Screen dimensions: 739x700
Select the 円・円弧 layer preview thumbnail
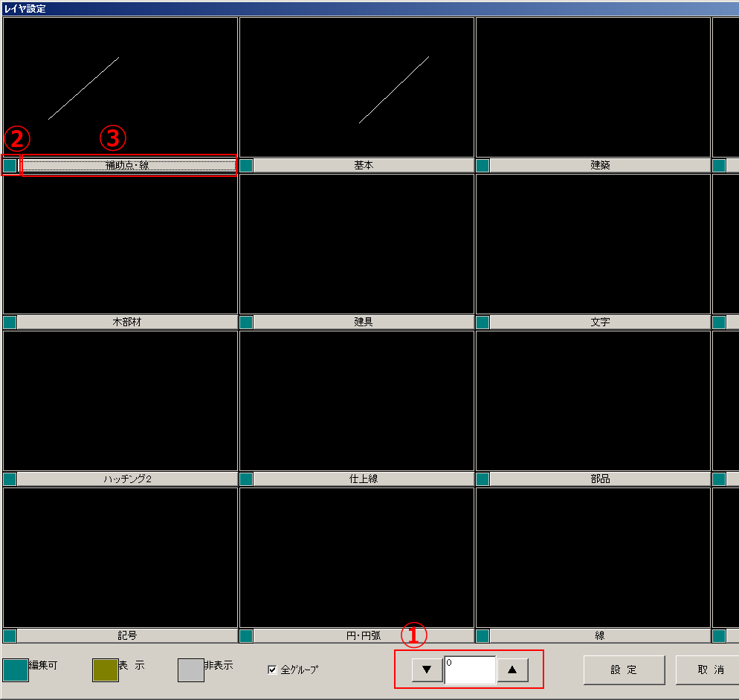(x=357, y=558)
